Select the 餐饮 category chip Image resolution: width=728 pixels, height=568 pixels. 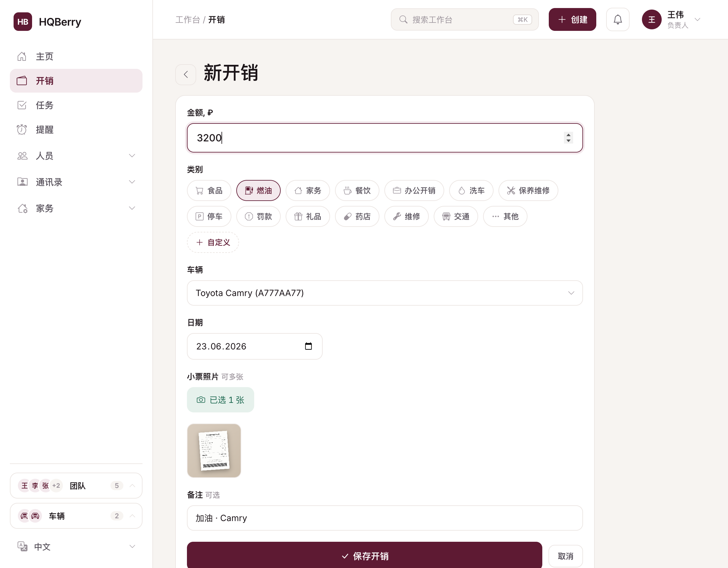tap(357, 190)
